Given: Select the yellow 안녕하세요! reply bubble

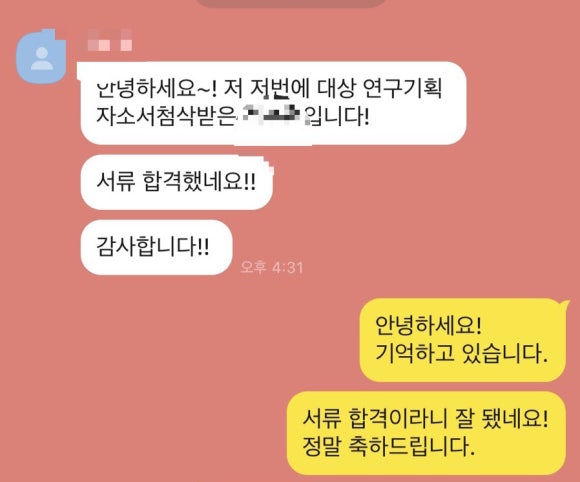Looking at the screenshot, I should click(463, 340).
